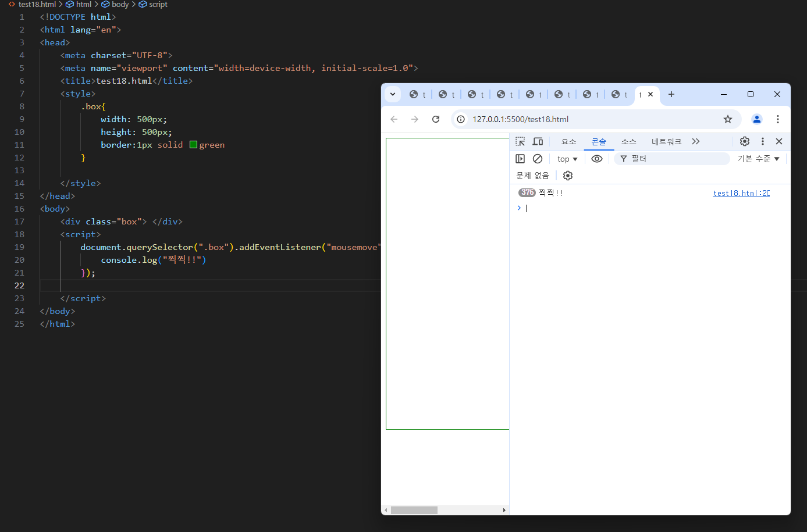Viewport: 807px width, 532px height.
Task: Bookmark this page with the star icon
Action: [x=728, y=119]
